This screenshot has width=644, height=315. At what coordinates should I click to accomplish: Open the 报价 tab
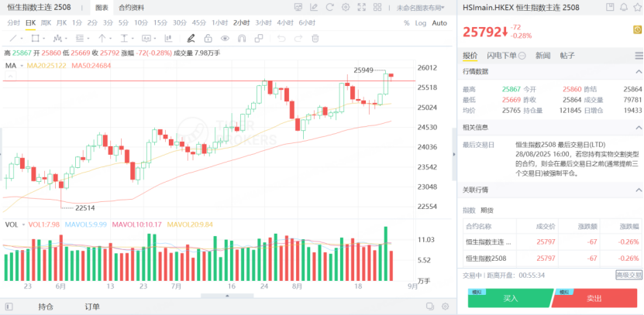coord(470,56)
